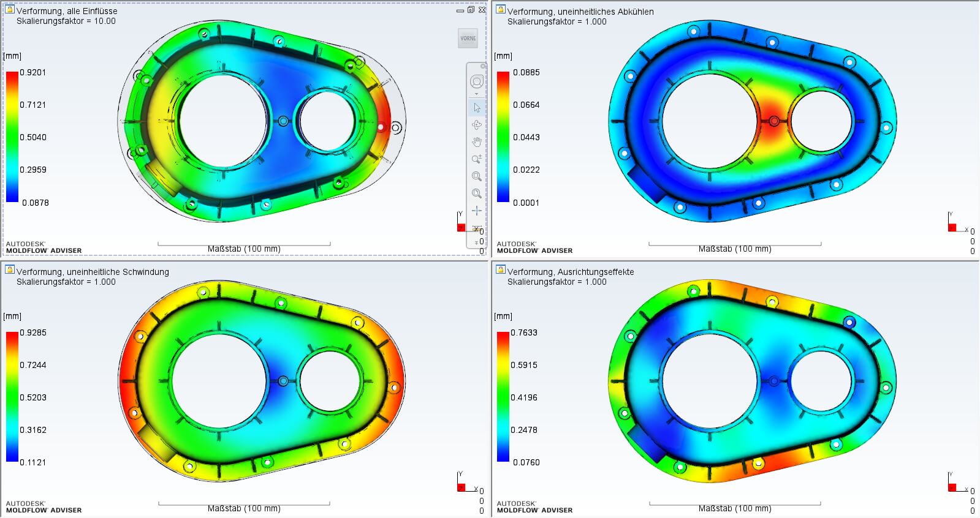Select the Pan hand tool
The height and width of the screenshot is (518, 980).
click(476, 142)
